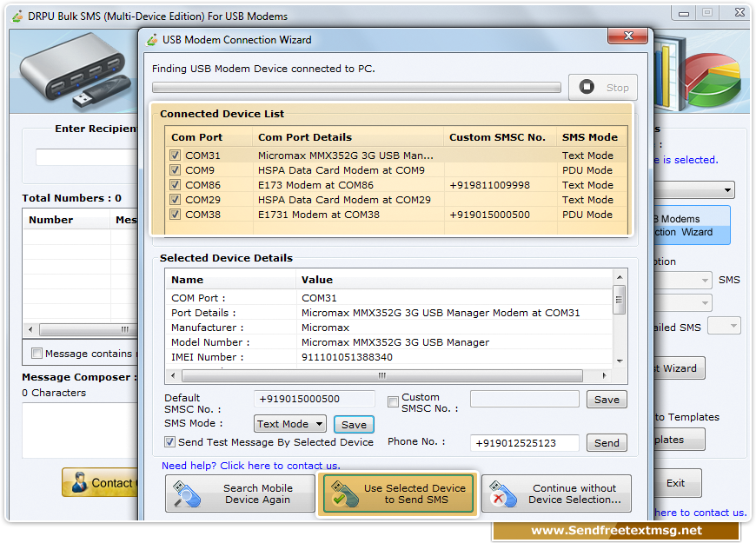Click the DRPU Bulk SMS title bar icon
Image resolution: width=756 pixels, height=543 pixels.
[x=17, y=16]
